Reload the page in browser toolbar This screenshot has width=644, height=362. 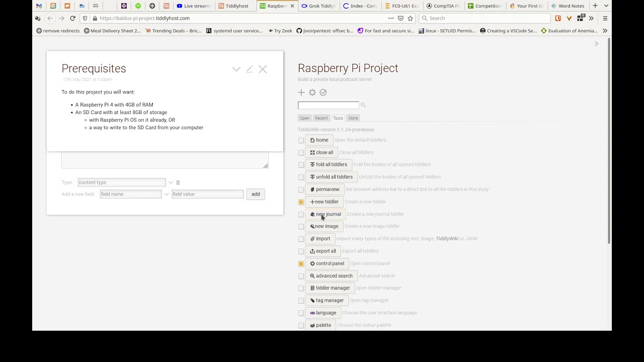pyautogui.click(x=72, y=18)
